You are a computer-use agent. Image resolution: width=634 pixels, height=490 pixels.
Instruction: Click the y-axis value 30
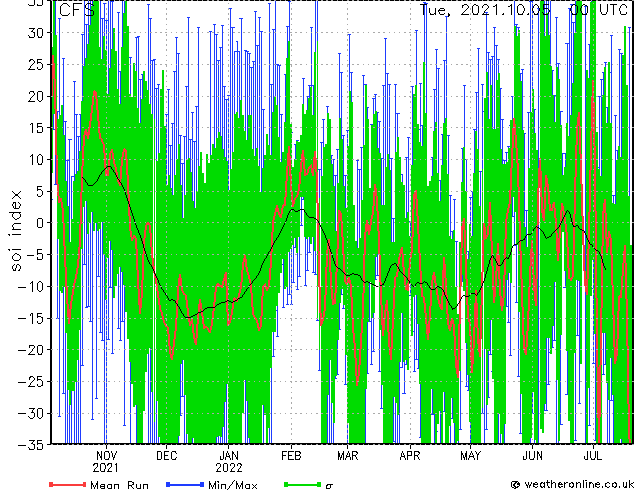pos(36,33)
